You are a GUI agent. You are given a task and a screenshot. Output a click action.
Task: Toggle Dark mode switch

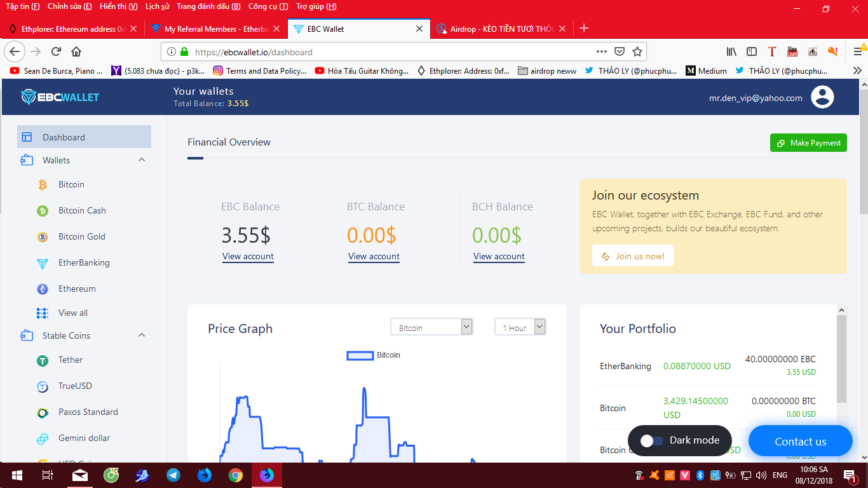tap(652, 440)
